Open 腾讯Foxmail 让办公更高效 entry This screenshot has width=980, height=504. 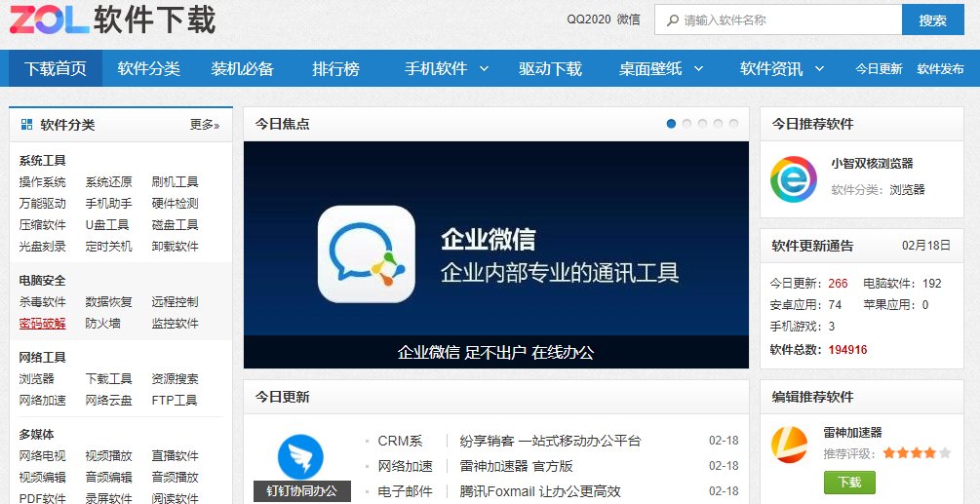click(x=540, y=491)
